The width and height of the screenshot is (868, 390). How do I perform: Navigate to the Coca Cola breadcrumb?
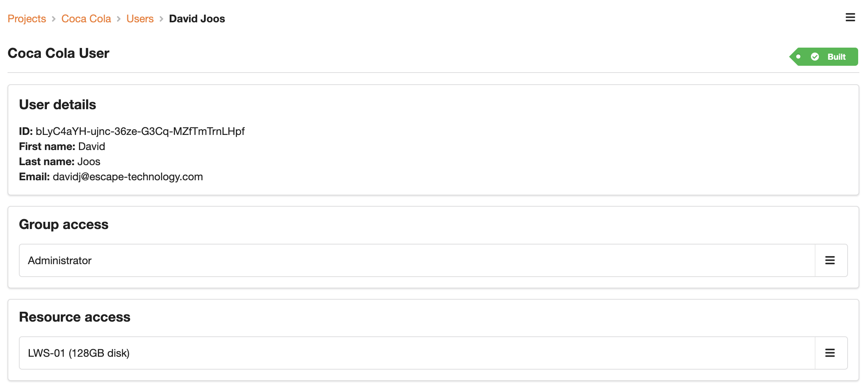pos(86,19)
